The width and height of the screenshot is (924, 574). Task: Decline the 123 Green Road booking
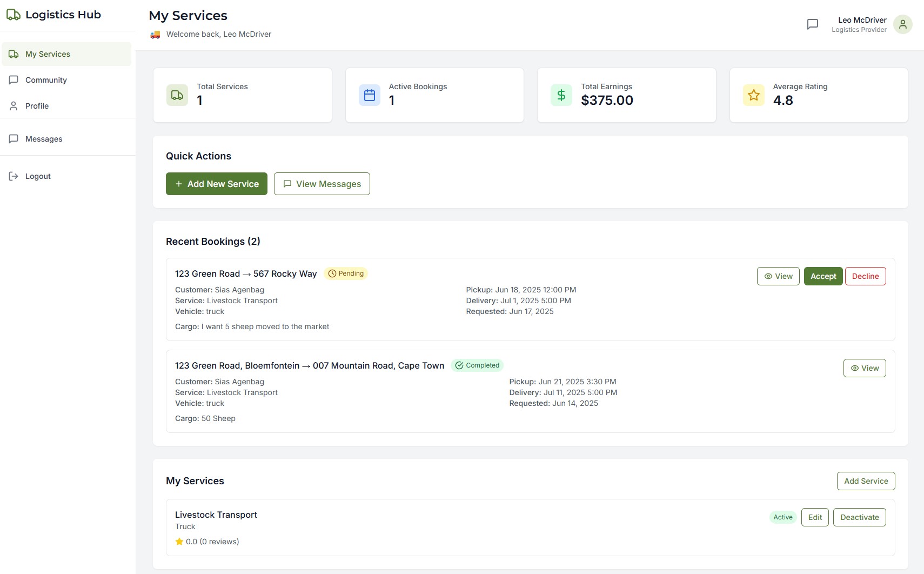tap(866, 276)
